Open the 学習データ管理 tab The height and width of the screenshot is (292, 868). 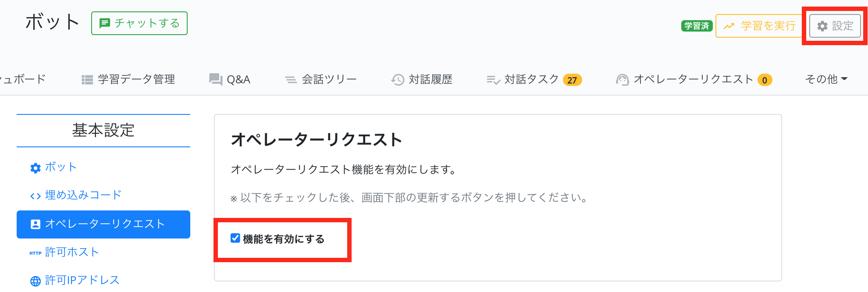136,79
